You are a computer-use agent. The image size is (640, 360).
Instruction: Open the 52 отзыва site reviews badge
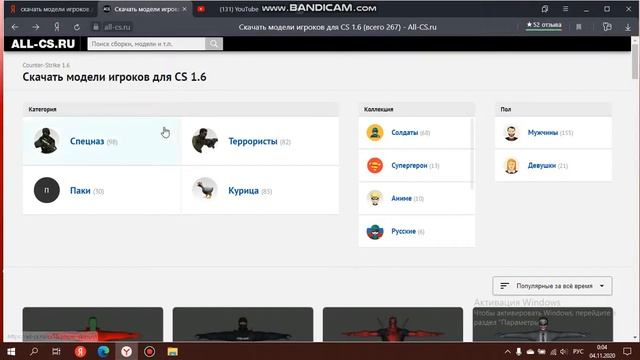pyautogui.click(x=544, y=25)
